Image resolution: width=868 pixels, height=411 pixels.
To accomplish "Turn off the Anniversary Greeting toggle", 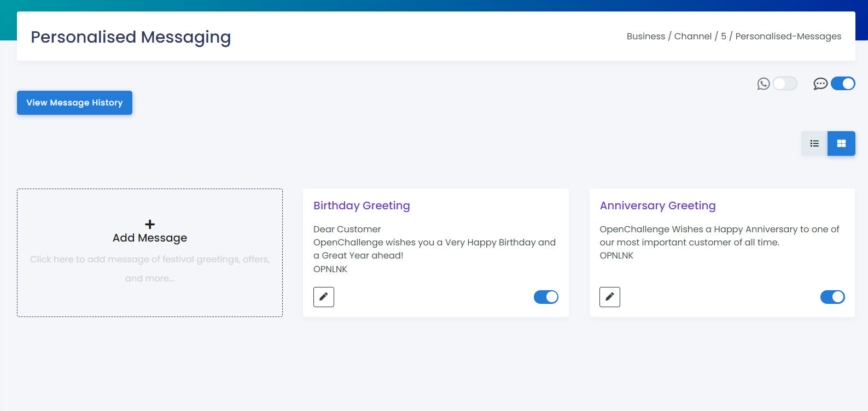I will pyautogui.click(x=832, y=297).
